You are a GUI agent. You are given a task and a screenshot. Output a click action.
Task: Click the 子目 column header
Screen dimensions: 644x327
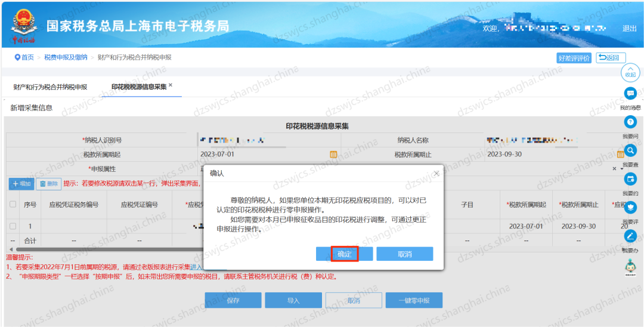pos(467,204)
